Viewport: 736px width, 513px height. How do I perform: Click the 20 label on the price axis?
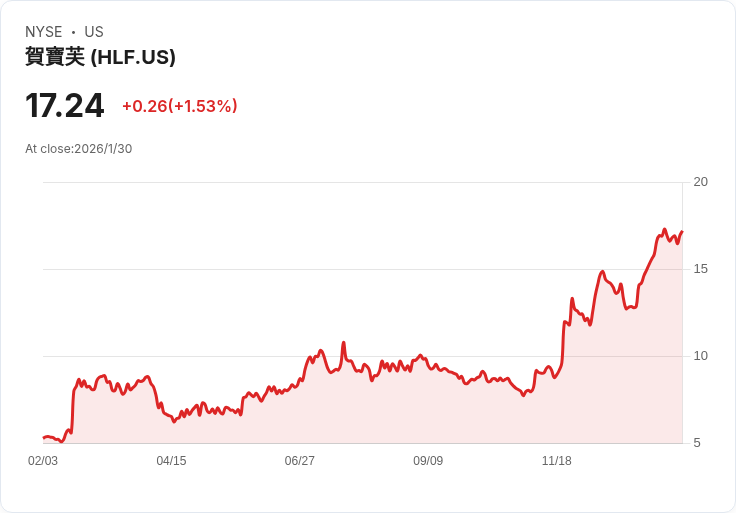[x=701, y=182]
